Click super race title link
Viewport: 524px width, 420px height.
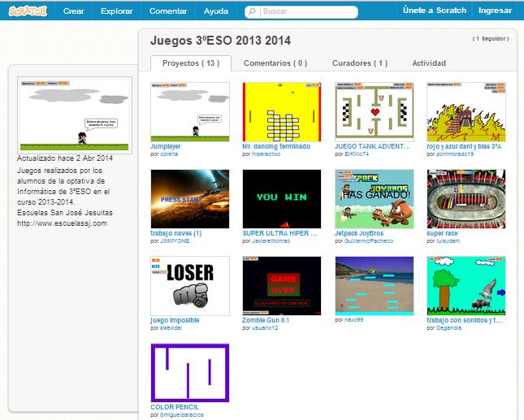442,233
